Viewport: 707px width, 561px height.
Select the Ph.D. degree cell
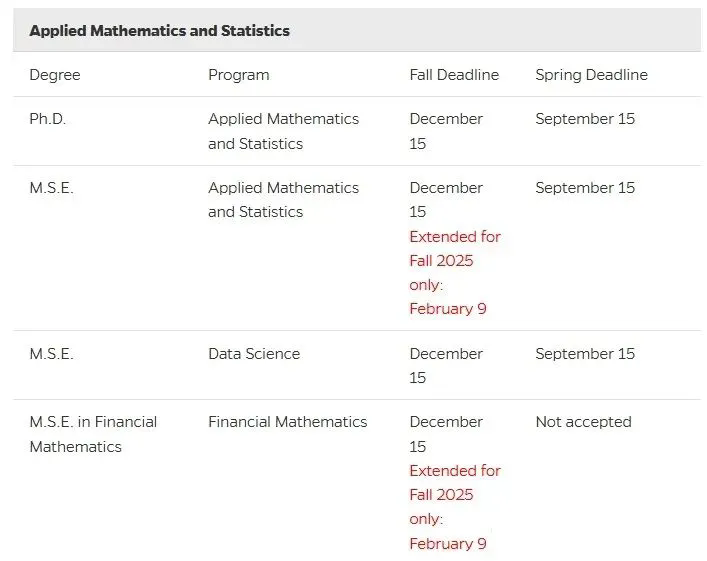coord(48,119)
